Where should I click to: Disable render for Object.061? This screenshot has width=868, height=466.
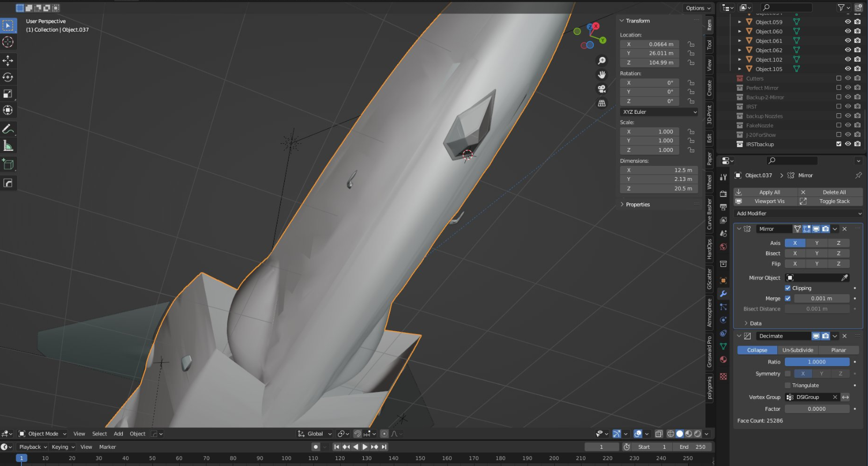[857, 41]
